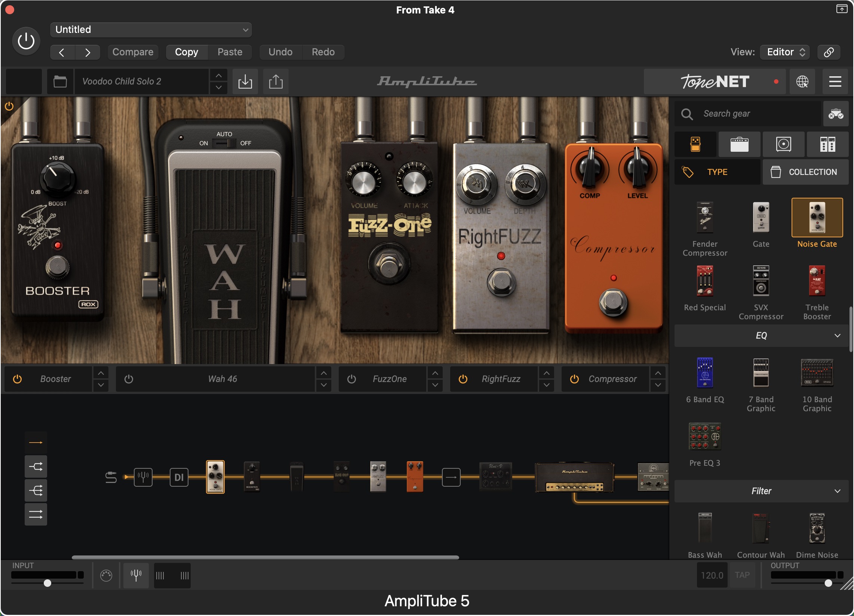
Task: Toggle the Compressor slot power
Action: click(574, 379)
